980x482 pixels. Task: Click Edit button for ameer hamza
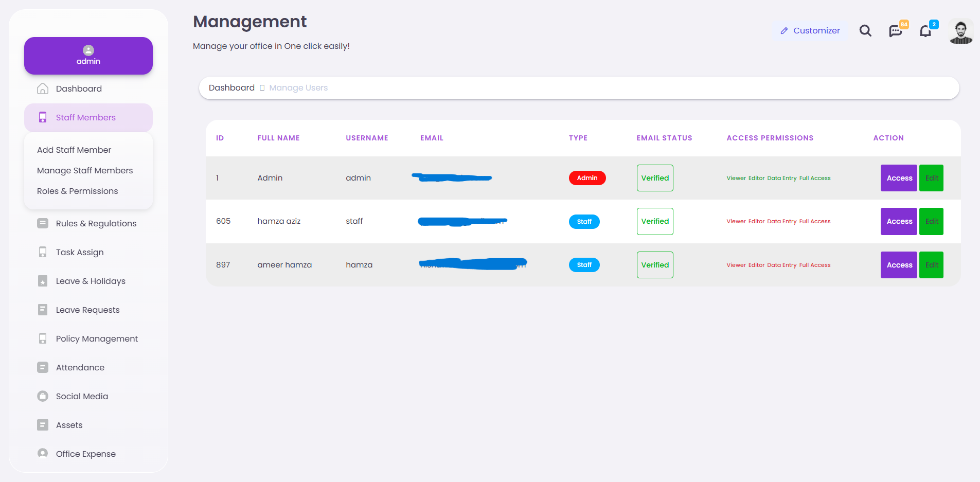(932, 265)
